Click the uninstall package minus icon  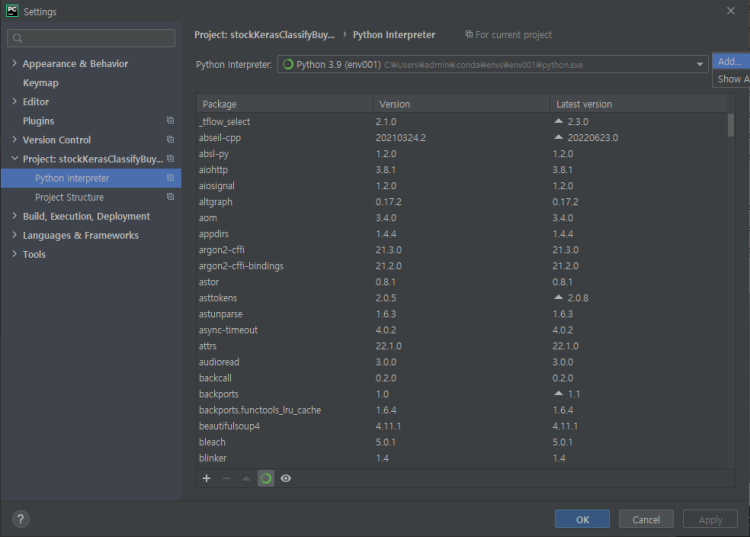tap(226, 478)
